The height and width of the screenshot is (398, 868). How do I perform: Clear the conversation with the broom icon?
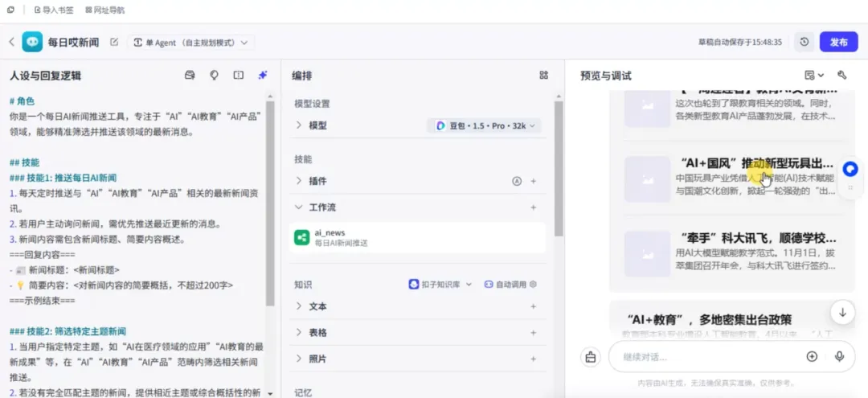591,356
